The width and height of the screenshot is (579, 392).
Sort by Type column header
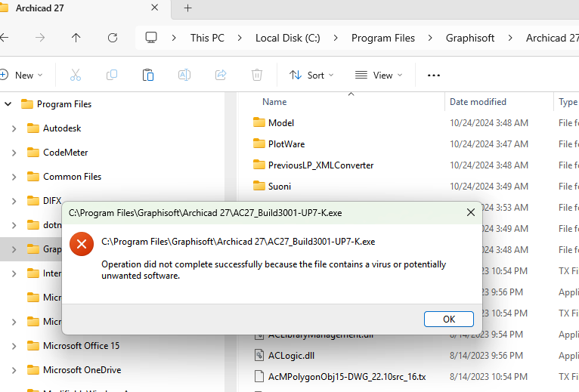(567, 102)
